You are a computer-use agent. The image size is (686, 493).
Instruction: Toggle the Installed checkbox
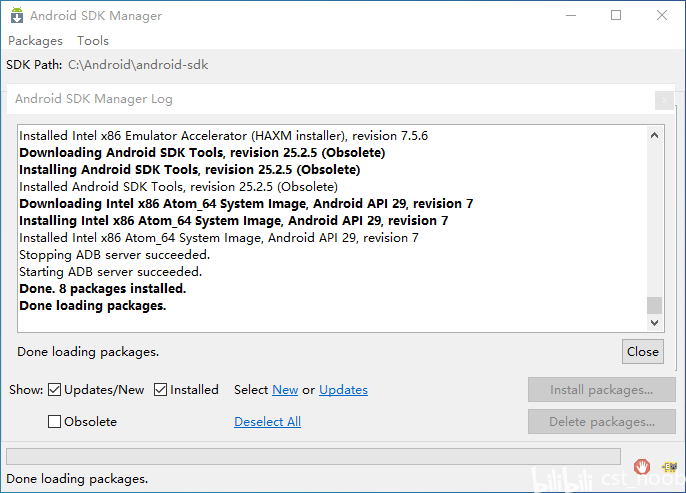[x=161, y=390]
